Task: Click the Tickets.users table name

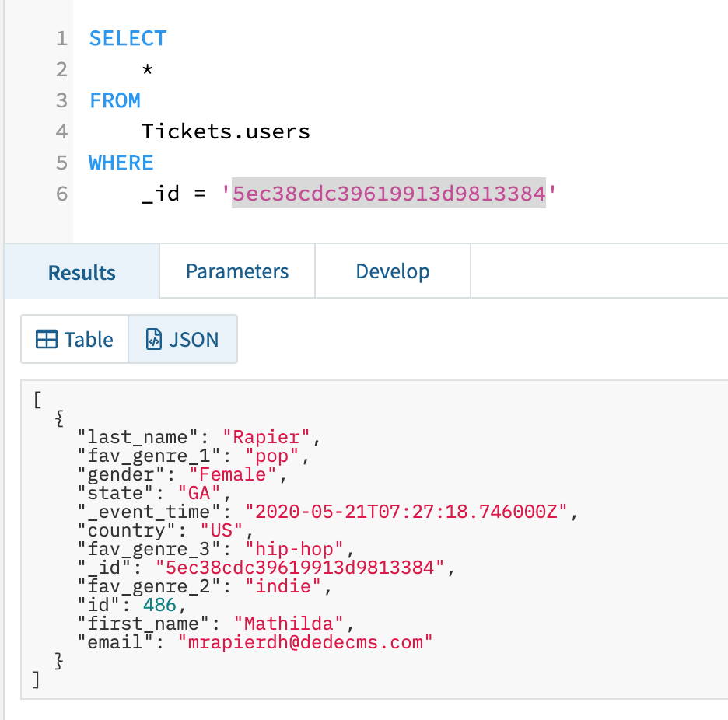Action: 225,131
